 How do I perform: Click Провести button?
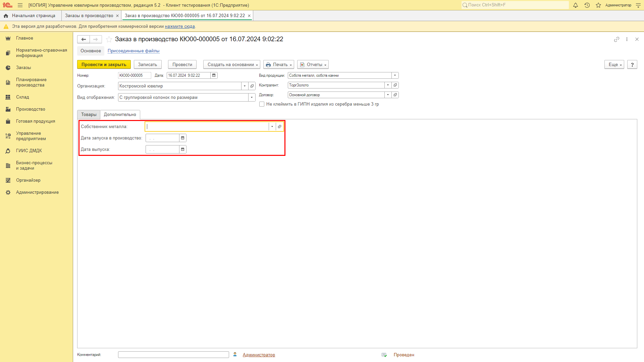click(182, 65)
